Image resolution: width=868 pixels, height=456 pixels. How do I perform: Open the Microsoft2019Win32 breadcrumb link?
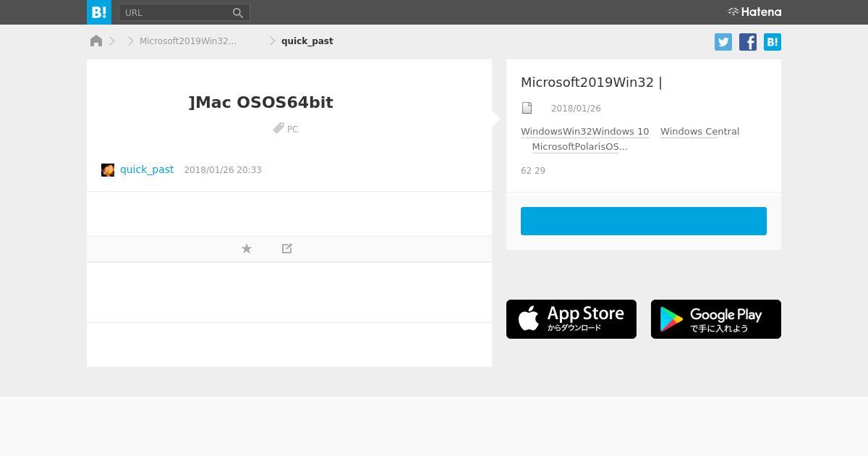click(x=188, y=41)
